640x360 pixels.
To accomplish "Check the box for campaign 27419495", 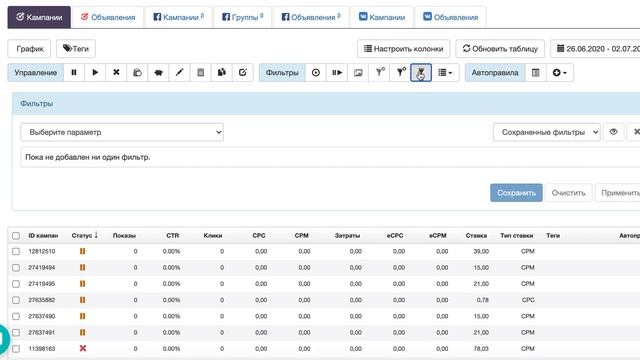I will [16, 284].
